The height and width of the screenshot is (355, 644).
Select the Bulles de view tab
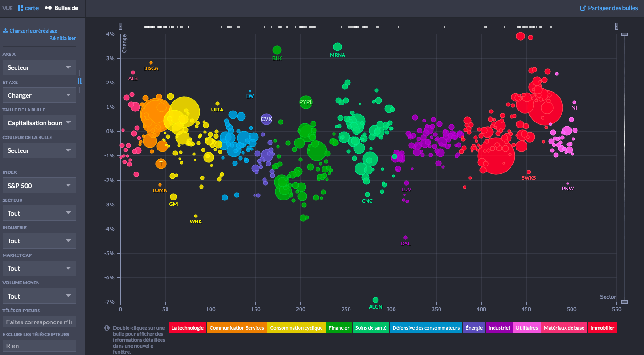(x=61, y=8)
